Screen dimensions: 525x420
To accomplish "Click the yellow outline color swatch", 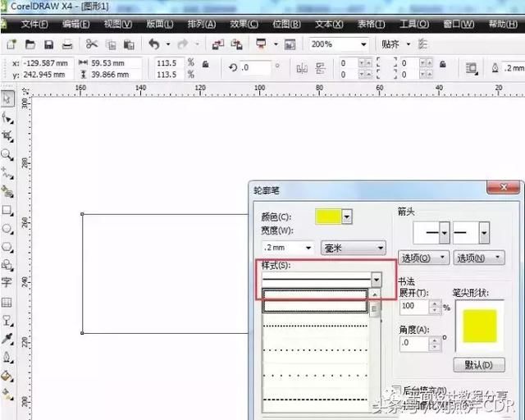I will coord(328,217).
